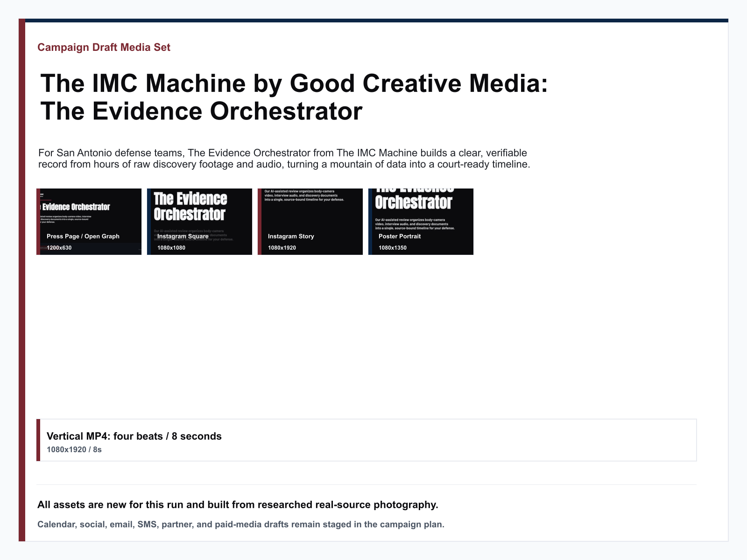Click the 'Calendar, social, email, SMS' note

(x=241, y=525)
